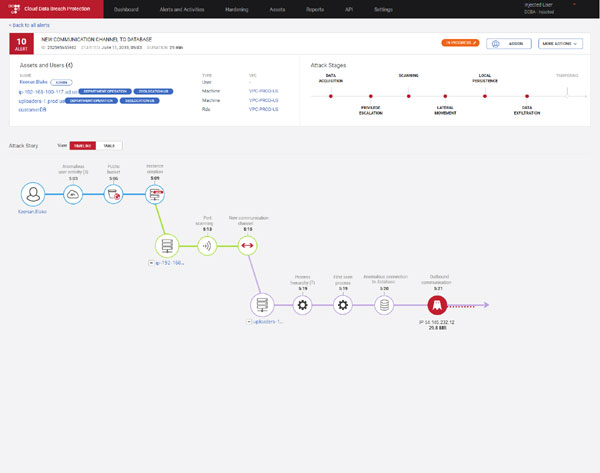Select the anomalous user activity cloud node
Viewport: 600px width, 473px height.
coord(75,195)
